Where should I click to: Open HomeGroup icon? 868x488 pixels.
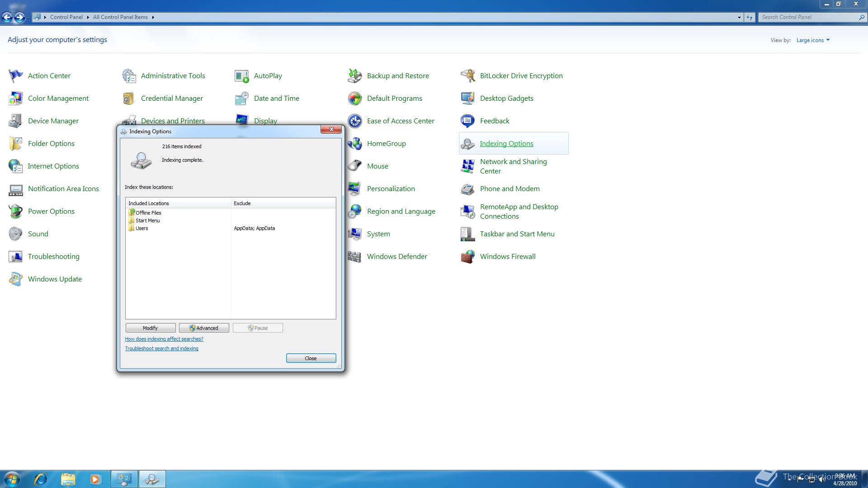[x=355, y=144]
